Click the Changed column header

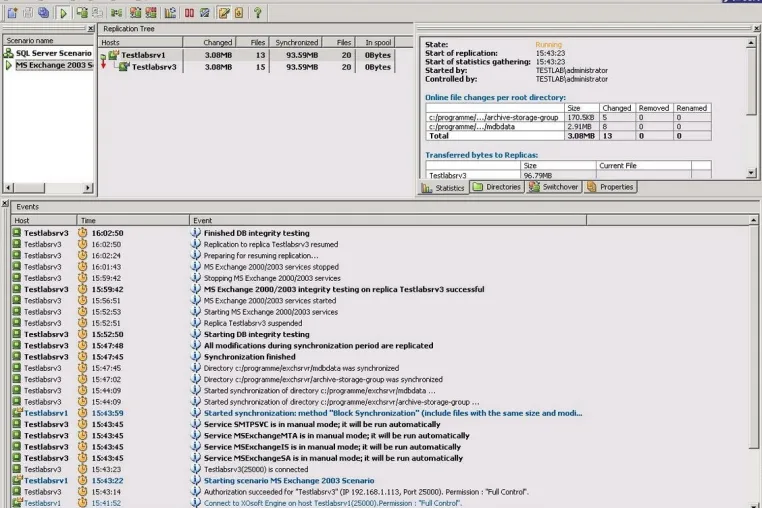(209, 42)
